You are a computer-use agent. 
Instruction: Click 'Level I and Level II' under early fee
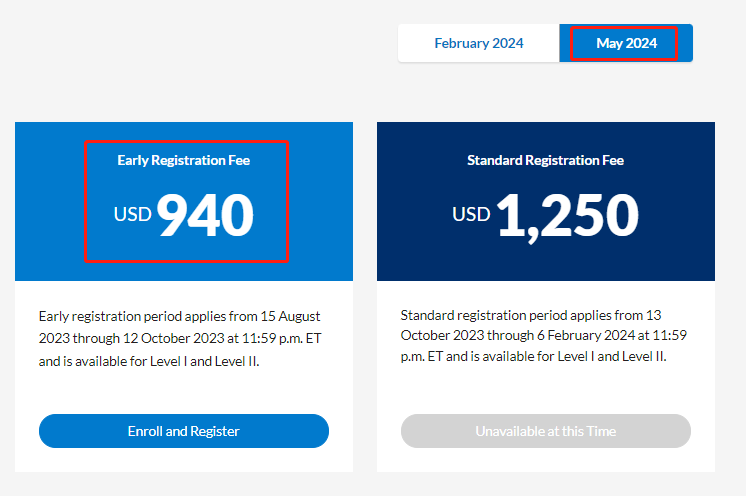205,361
